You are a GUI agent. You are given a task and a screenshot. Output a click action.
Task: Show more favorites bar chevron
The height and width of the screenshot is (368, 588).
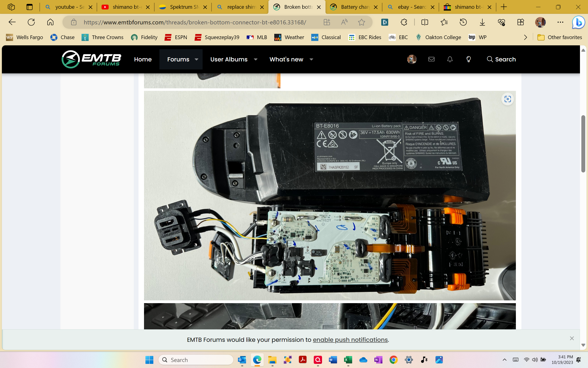tap(526, 37)
